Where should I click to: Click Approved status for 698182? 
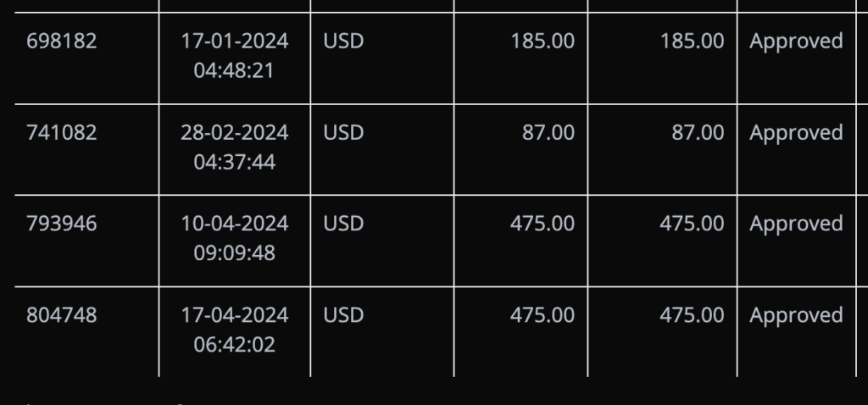796,42
